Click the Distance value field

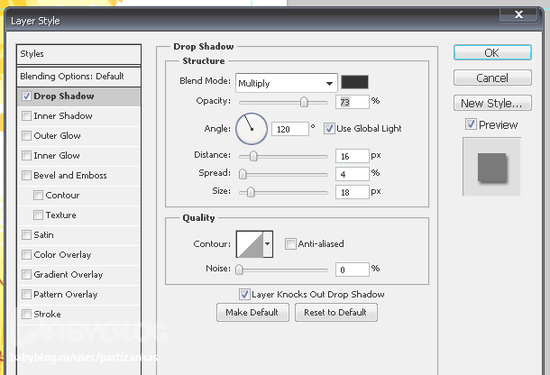click(352, 156)
